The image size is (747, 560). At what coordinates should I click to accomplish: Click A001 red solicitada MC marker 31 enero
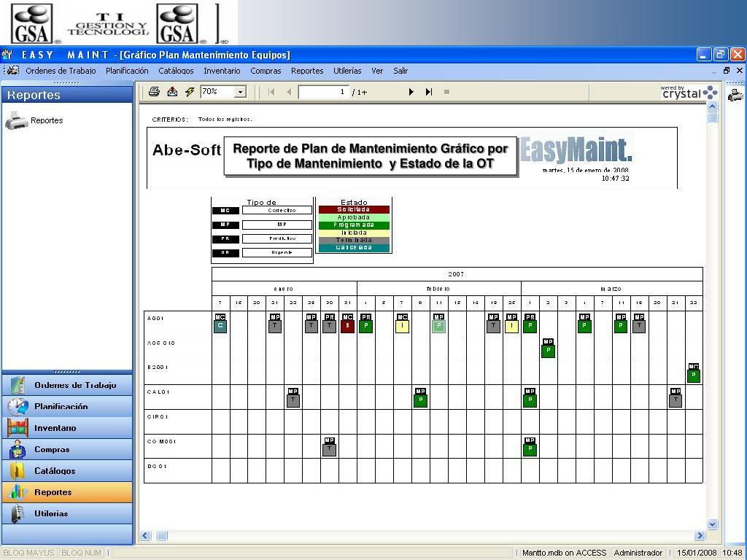coord(348,323)
